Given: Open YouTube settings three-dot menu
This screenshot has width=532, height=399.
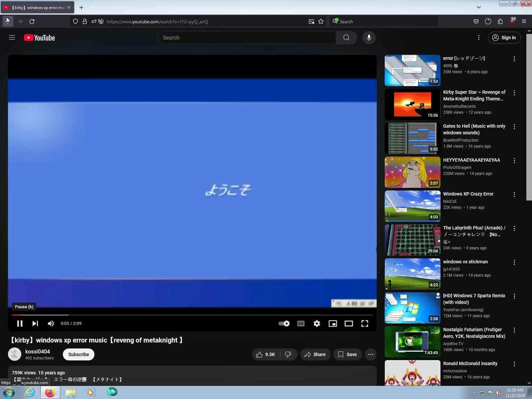Looking at the screenshot, I should coord(478,38).
